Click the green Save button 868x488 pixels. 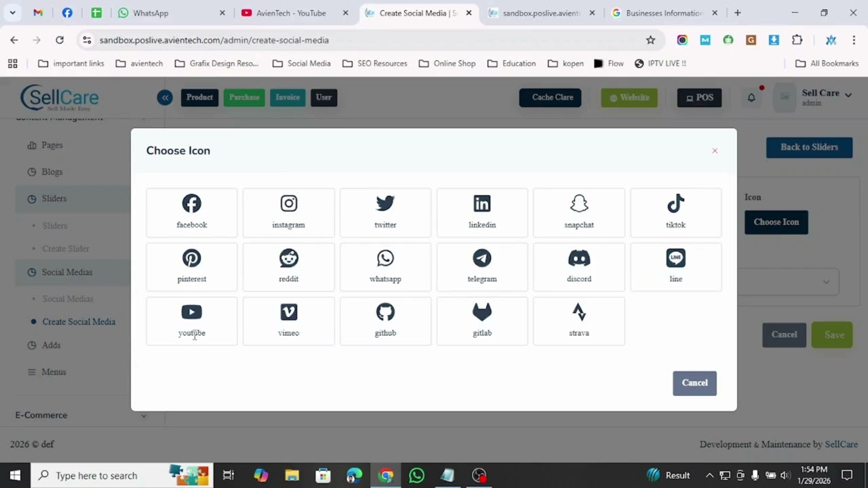833,335
